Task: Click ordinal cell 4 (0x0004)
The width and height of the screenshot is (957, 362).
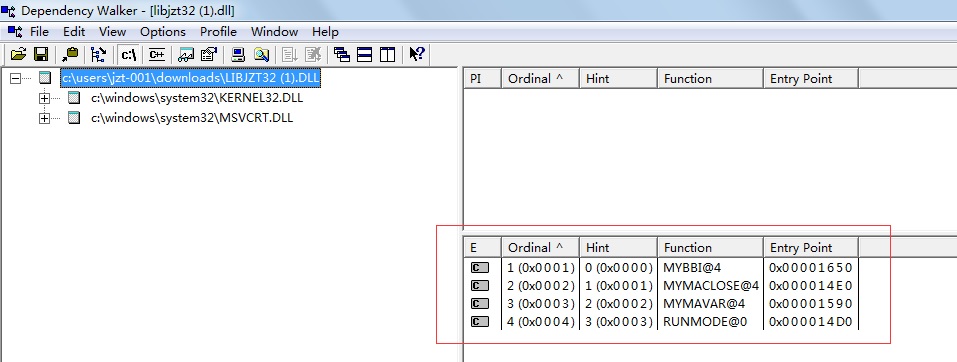Action: tap(541, 322)
